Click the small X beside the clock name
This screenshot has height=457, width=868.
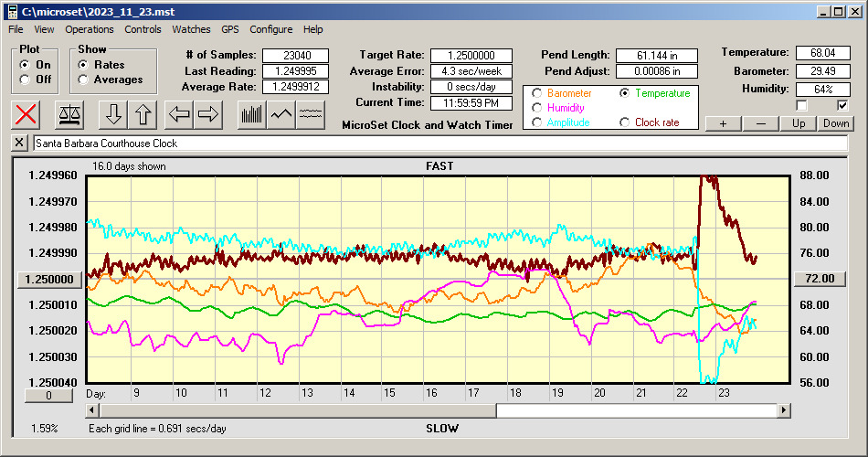tap(20, 143)
